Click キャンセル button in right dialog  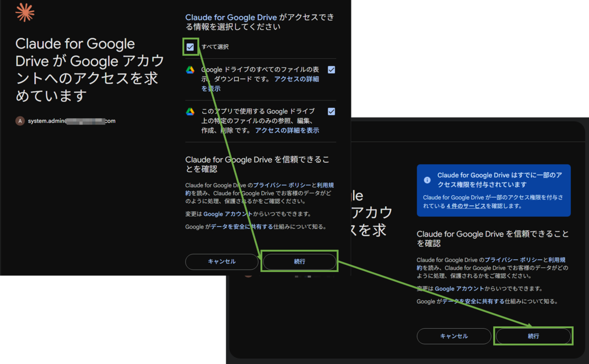coord(454,337)
